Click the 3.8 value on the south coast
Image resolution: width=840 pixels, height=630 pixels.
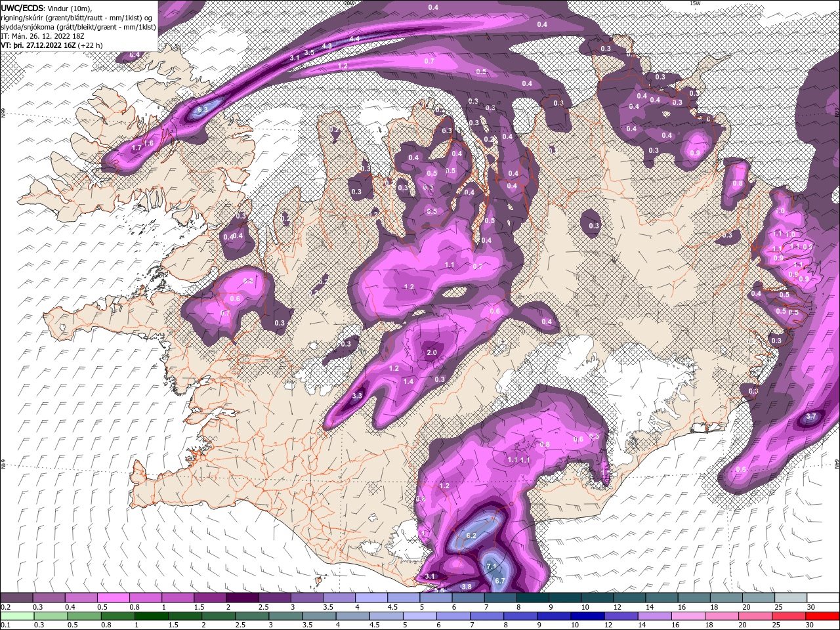[x=467, y=587]
